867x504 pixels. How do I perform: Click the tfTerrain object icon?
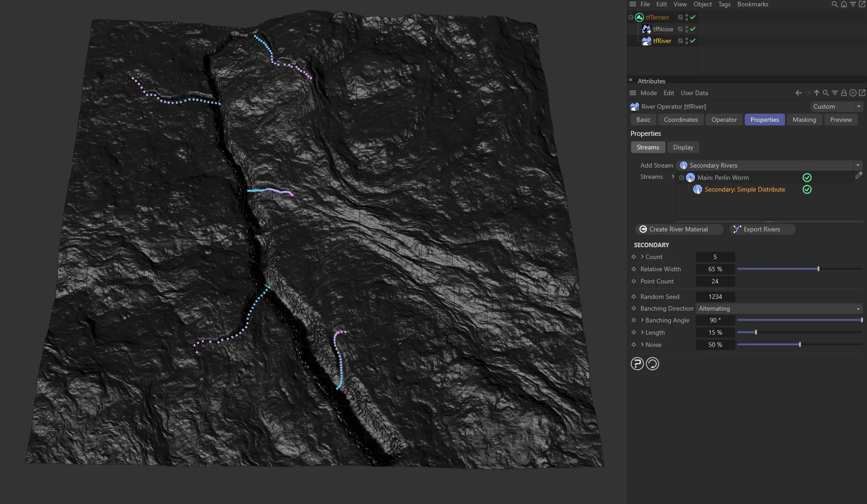[639, 17]
